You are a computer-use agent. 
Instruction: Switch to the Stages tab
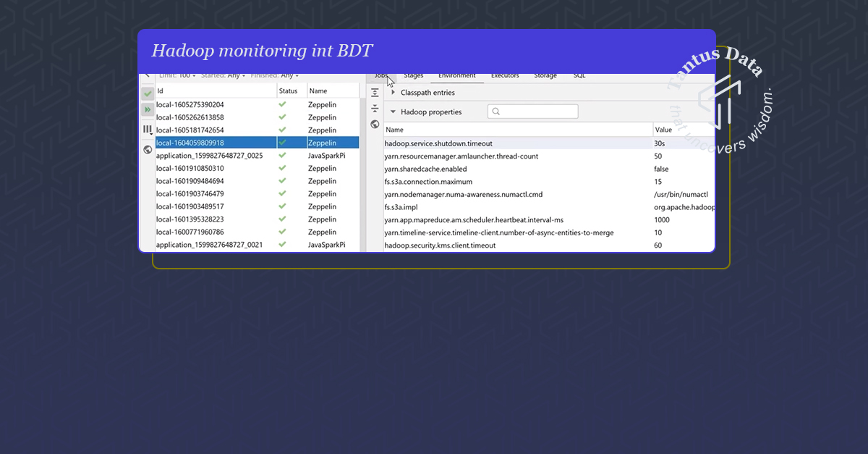click(x=414, y=75)
